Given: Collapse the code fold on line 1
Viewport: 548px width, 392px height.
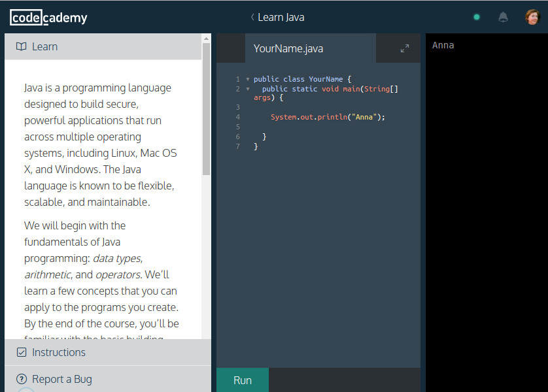Looking at the screenshot, I should point(248,79).
